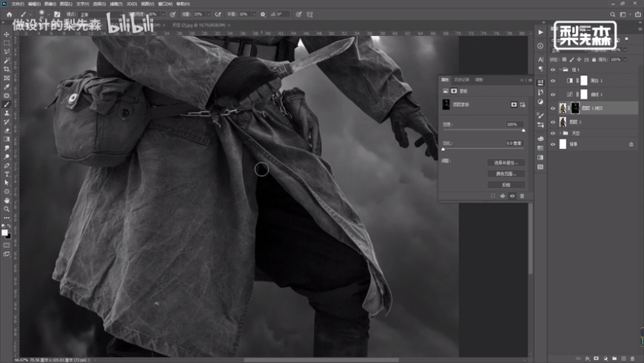The image size is (644, 363).
Task: Click the 反相 button
Action: 506,185
